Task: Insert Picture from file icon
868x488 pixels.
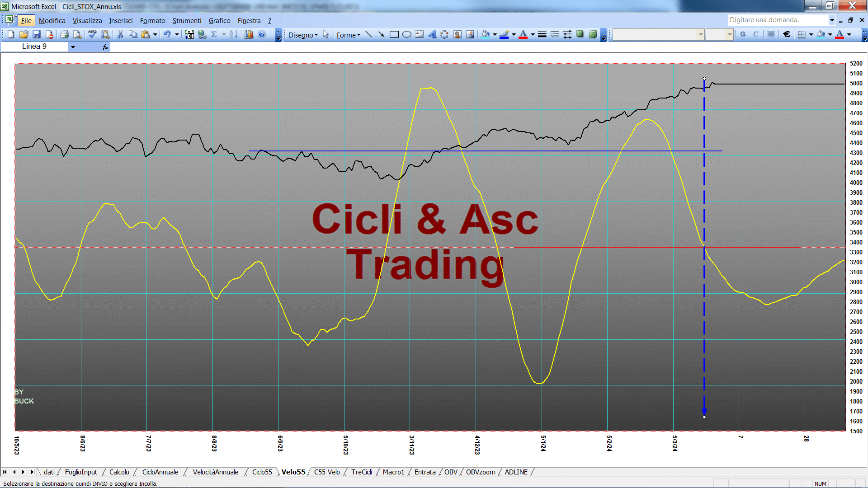Action: point(470,34)
